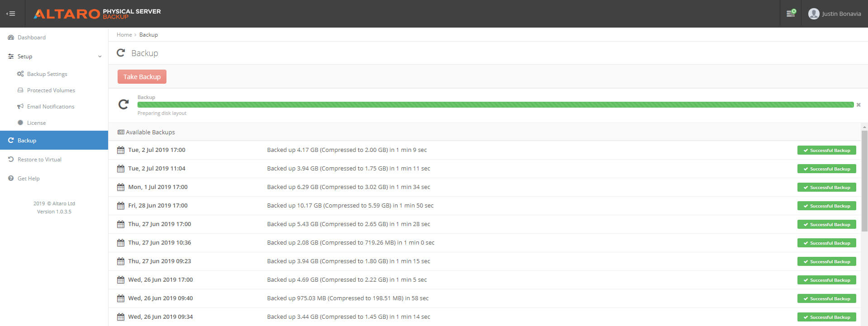Select 'Backed up 6.29 GB' row text
This screenshot has height=326, width=868.
tap(348, 187)
